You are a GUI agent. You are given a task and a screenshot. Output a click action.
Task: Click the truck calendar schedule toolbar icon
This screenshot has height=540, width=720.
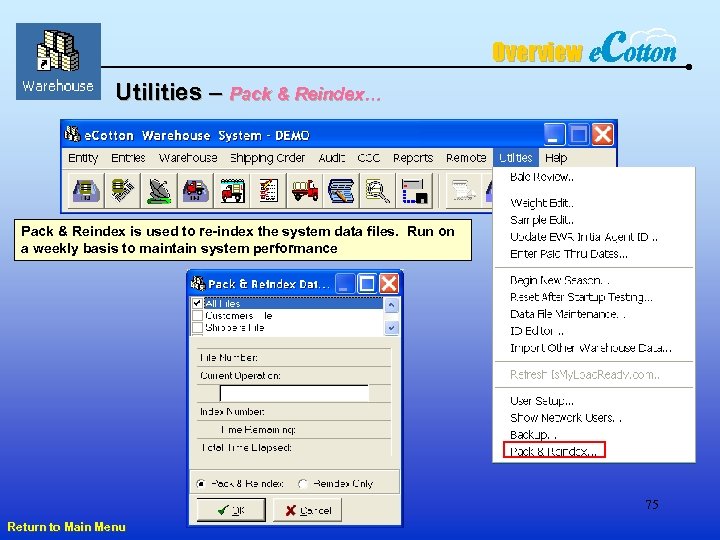(x=232, y=190)
